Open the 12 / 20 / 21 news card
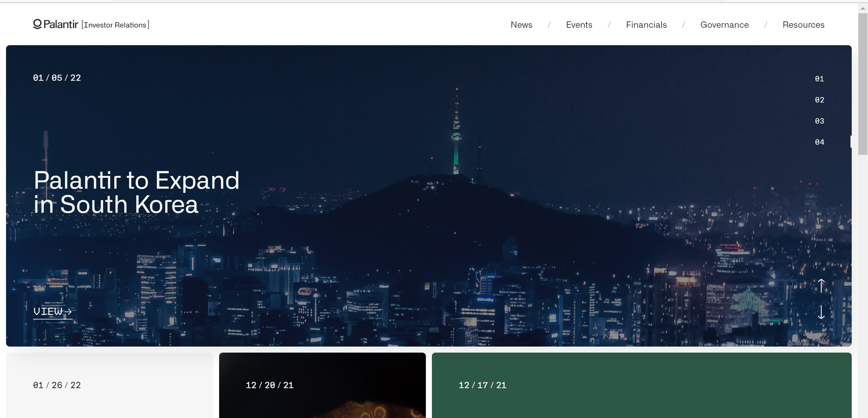This screenshot has height=418, width=868. pos(322,385)
